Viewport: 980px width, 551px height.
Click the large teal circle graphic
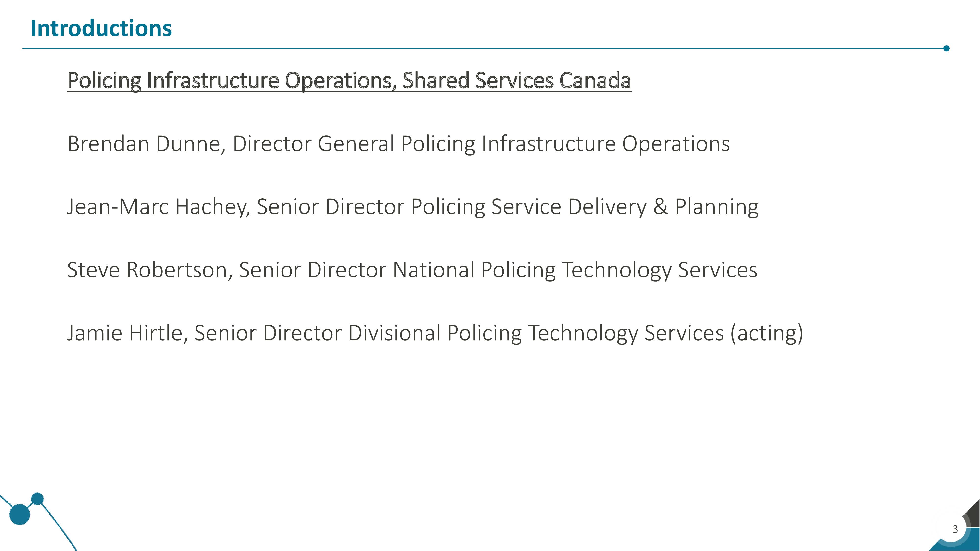pyautogui.click(x=19, y=515)
